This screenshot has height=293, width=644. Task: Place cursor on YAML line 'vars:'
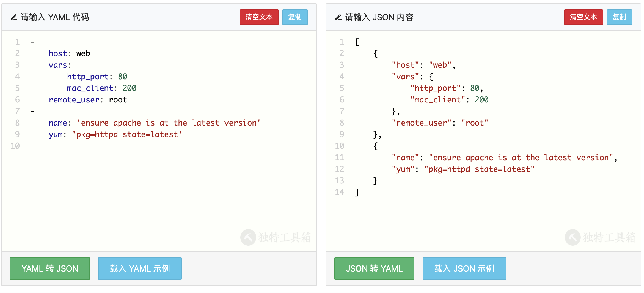(60, 65)
